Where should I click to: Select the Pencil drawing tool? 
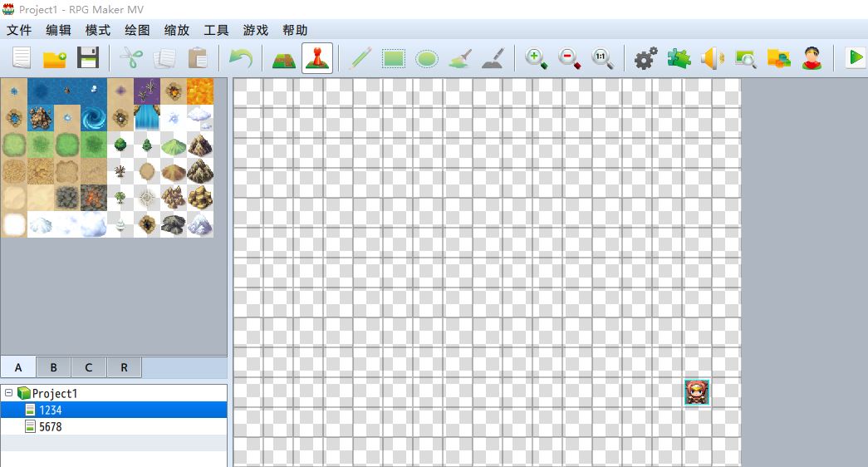point(360,58)
